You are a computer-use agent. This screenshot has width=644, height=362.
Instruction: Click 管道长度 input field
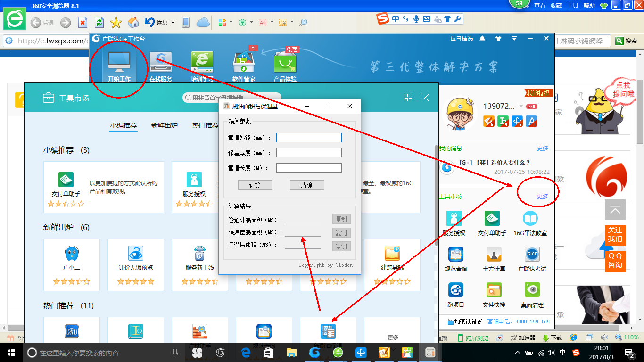click(309, 168)
